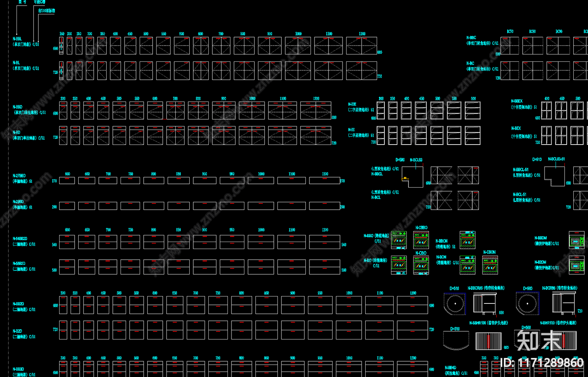
Task: Select the BC70 column header
Action: click(x=510, y=32)
